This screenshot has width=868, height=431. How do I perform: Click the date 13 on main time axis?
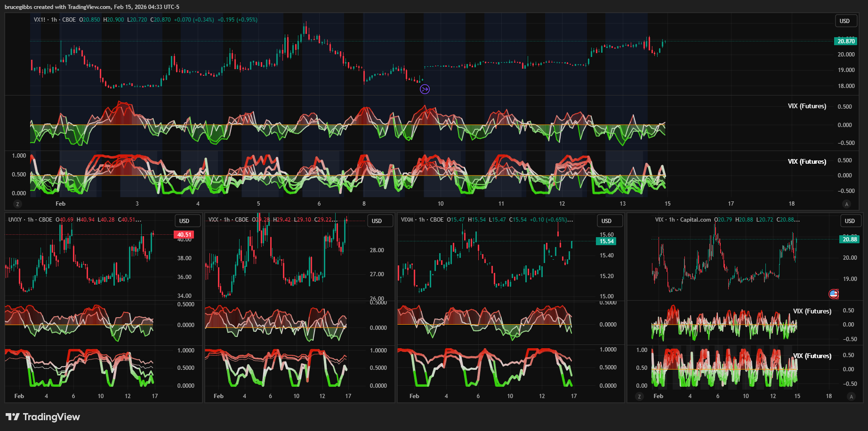(622, 204)
